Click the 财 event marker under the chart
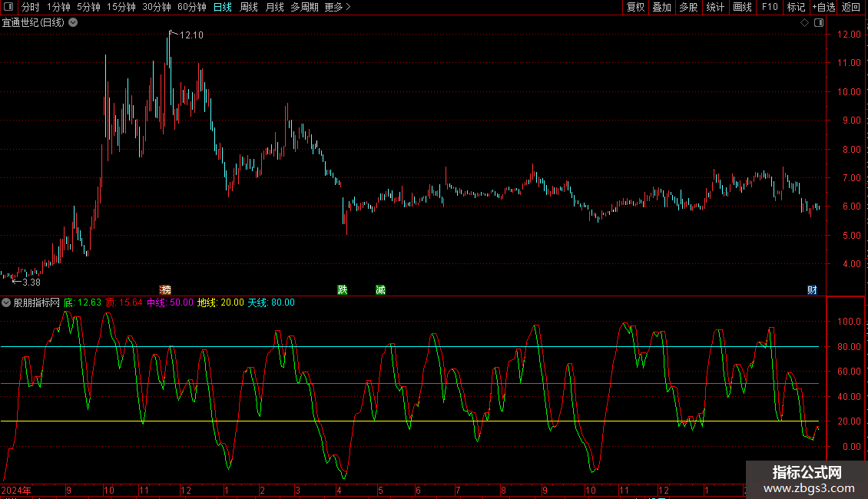 (812, 290)
